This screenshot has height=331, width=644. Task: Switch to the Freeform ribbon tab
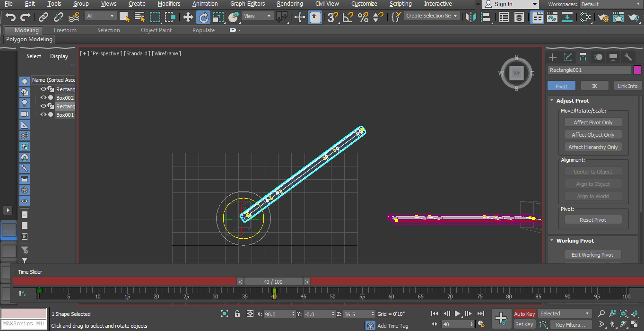tap(65, 30)
